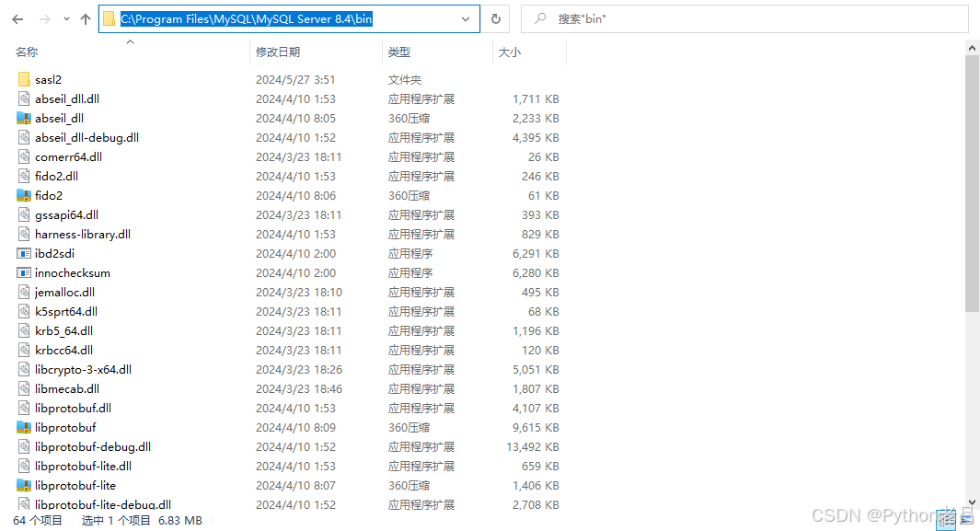Select the gssapi64.dll file icon
980x531 pixels.
[x=24, y=215]
